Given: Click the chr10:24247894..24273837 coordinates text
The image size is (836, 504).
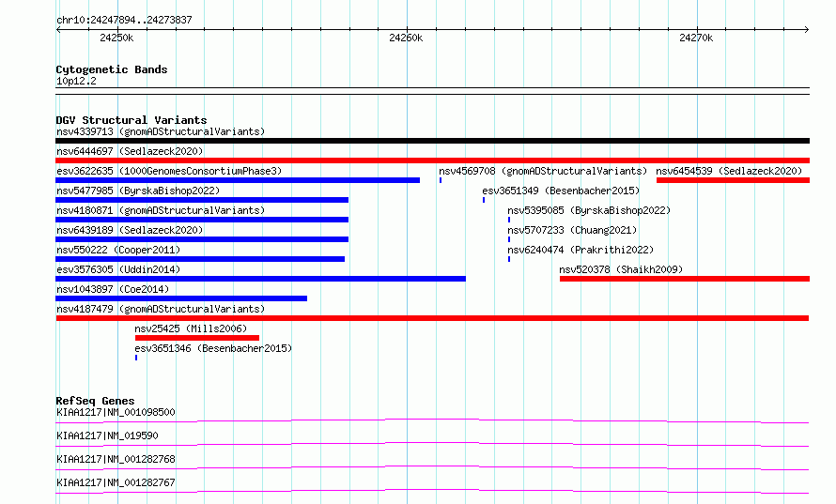Looking at the screenshot, I should [x=124, y=20].
